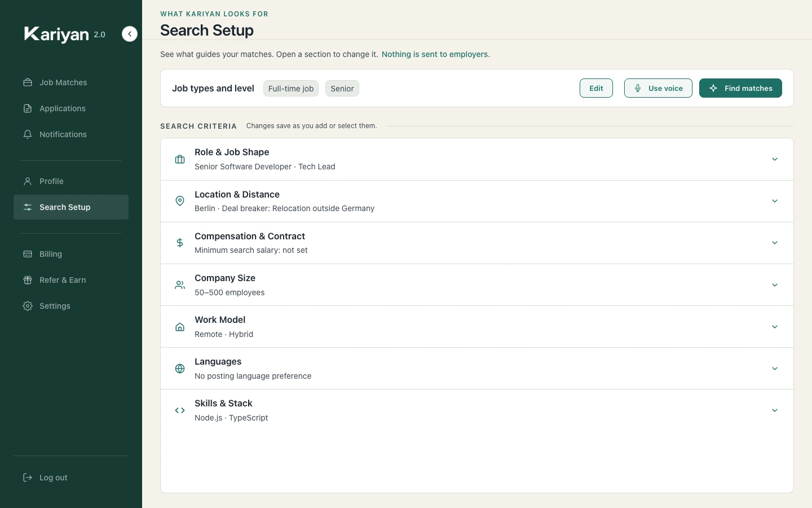Viewport: 812px width, 508px height.
Task: Click the Senior level tag
Action: pos(342,89)
